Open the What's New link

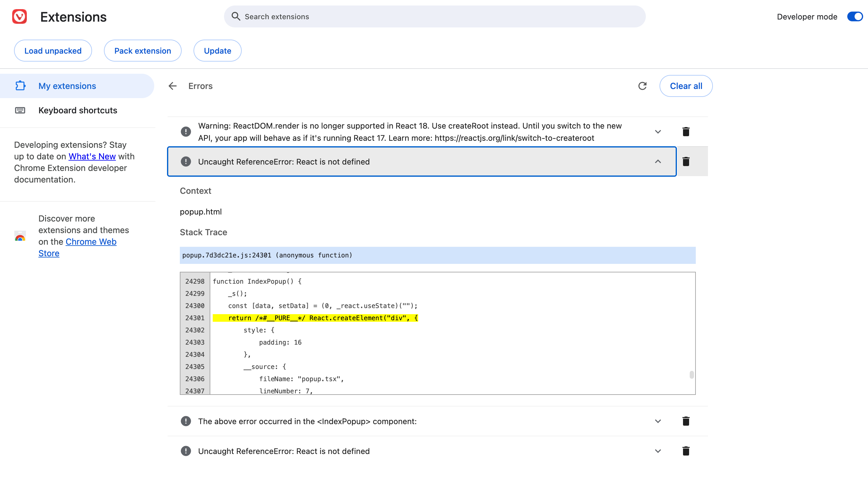pos(92,156)
